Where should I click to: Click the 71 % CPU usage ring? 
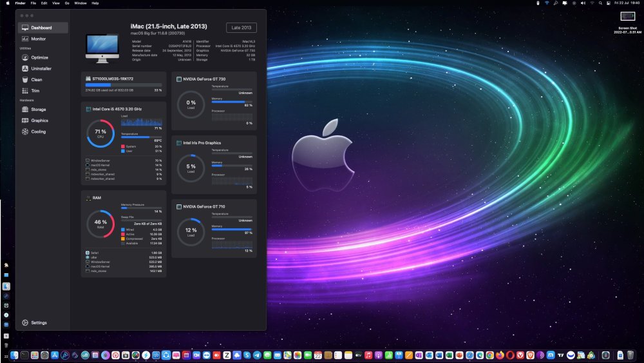[100, 133]
